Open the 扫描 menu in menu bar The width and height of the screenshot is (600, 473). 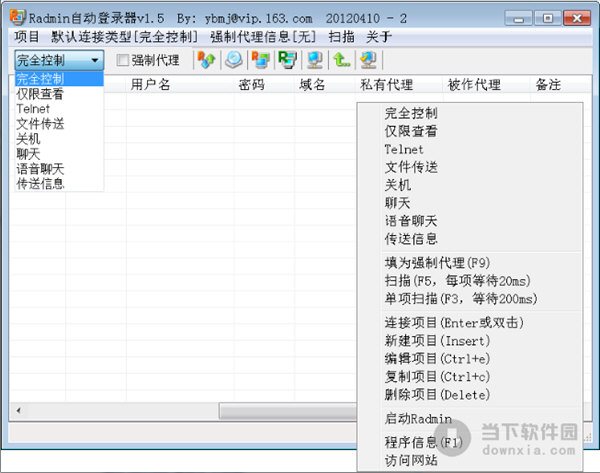(x=341, y=37)
